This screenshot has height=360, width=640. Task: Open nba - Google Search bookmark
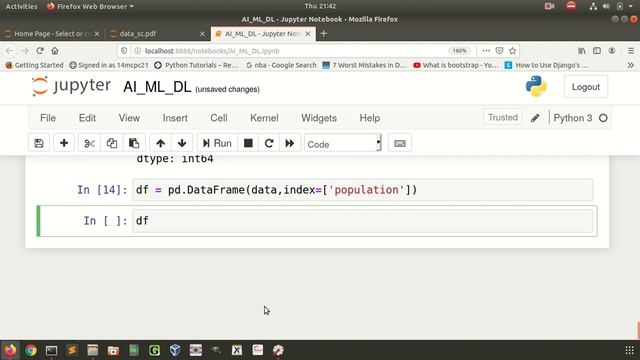coord(281,65)
